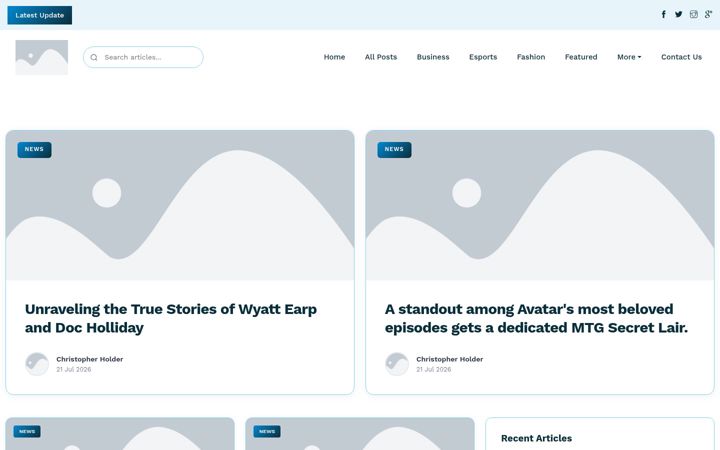Focus the Search articles input field

(143, 57)
